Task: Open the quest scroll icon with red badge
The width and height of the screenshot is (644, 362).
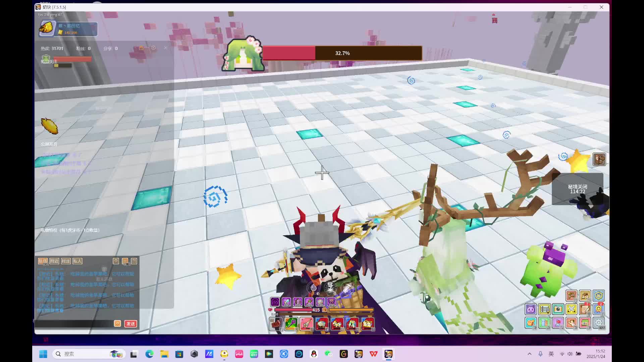Action: (x=585, y=309)
